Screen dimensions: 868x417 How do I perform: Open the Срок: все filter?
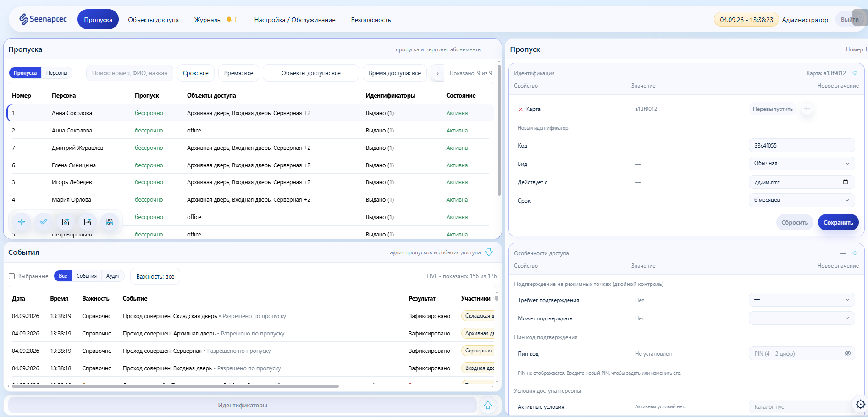[x=196, y=73]
